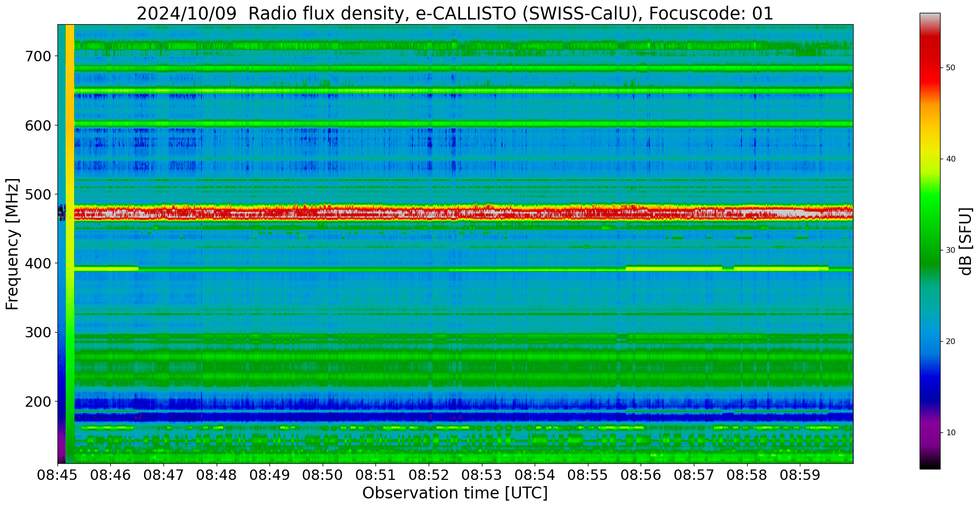Click the 08:50 time tick label

click(323, 476)
